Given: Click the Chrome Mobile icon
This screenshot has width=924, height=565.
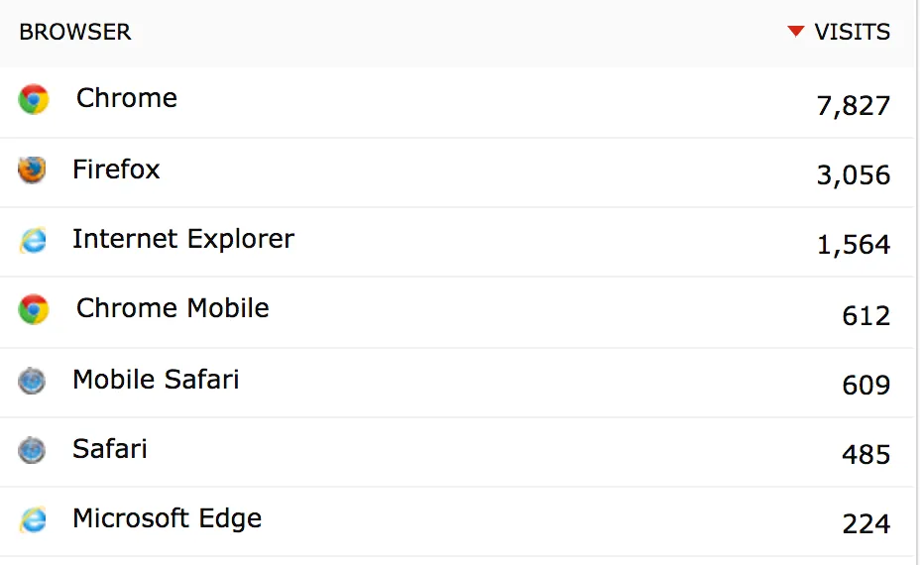Looking at the screenshot, I should [33, 309].
